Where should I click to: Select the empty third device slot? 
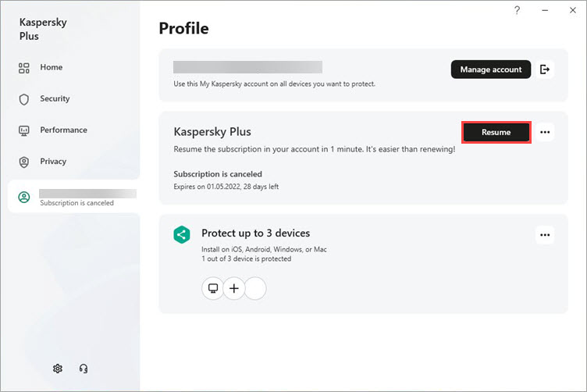(255, 288)
